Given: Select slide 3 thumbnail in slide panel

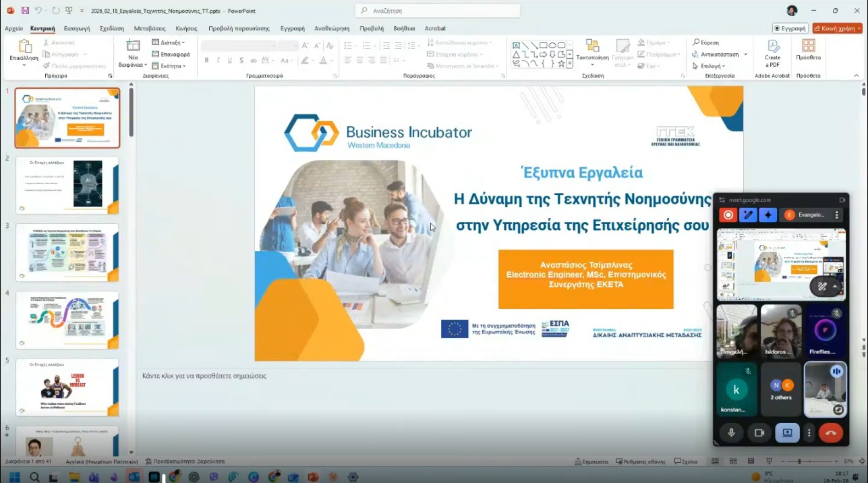Looking at the screenshot, I should pos(67,252).
